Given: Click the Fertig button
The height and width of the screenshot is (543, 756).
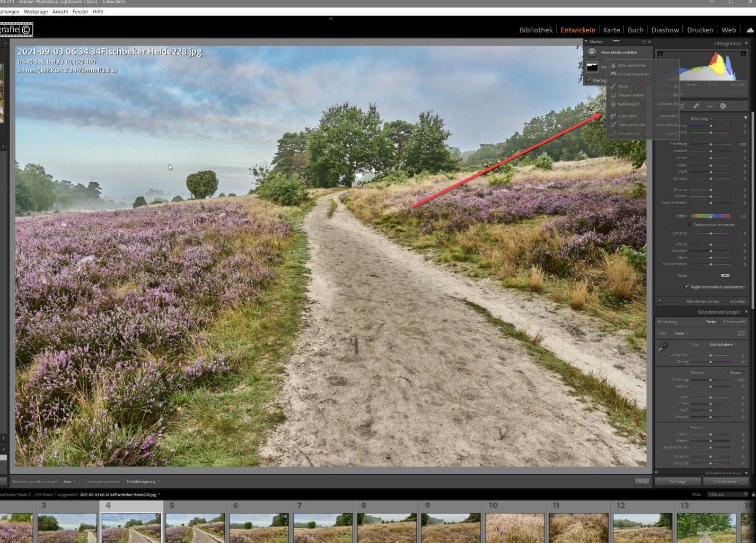Looking at the screenshot, I should 642,481.
